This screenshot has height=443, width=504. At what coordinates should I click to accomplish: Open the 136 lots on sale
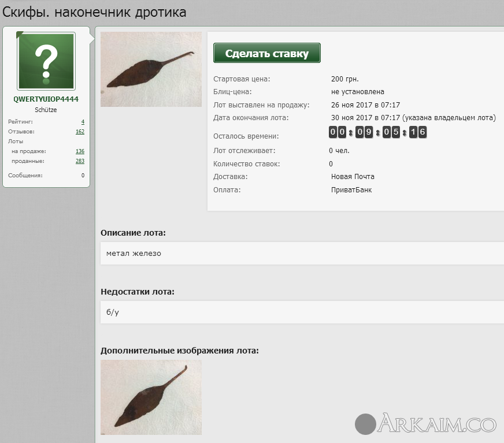click(80, 151)
